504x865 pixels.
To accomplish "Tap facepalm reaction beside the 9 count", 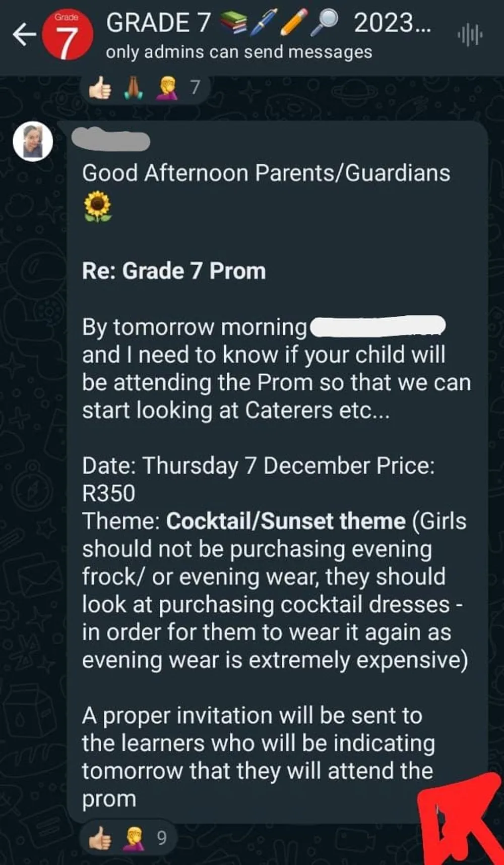I will [x=134, y=838].
